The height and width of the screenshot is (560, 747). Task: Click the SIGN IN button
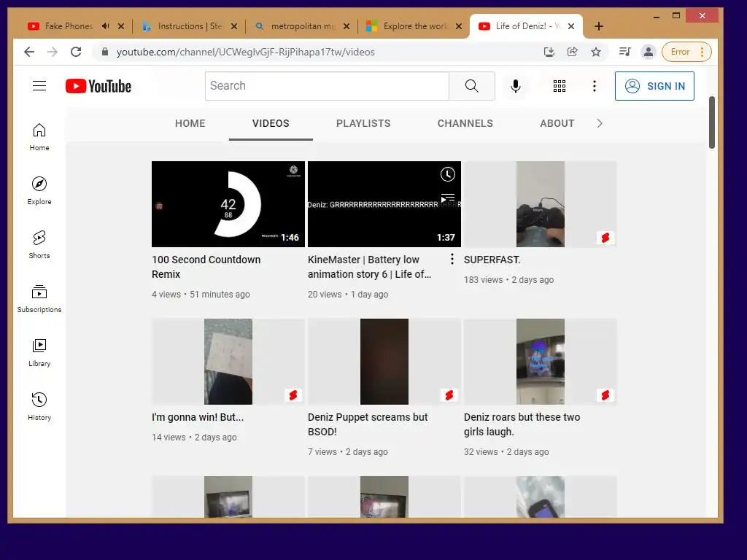[654, 86]
